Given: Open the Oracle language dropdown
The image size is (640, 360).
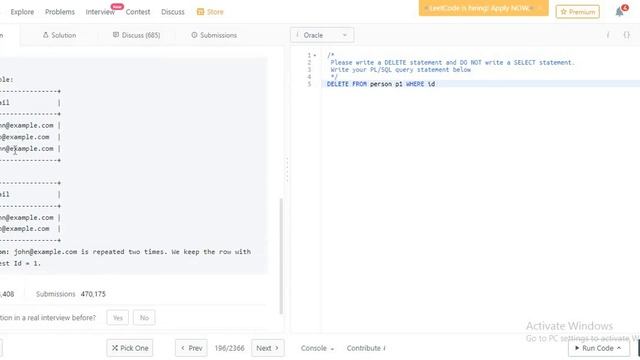Looking at the screenshot, I should [x=322, y=35].
